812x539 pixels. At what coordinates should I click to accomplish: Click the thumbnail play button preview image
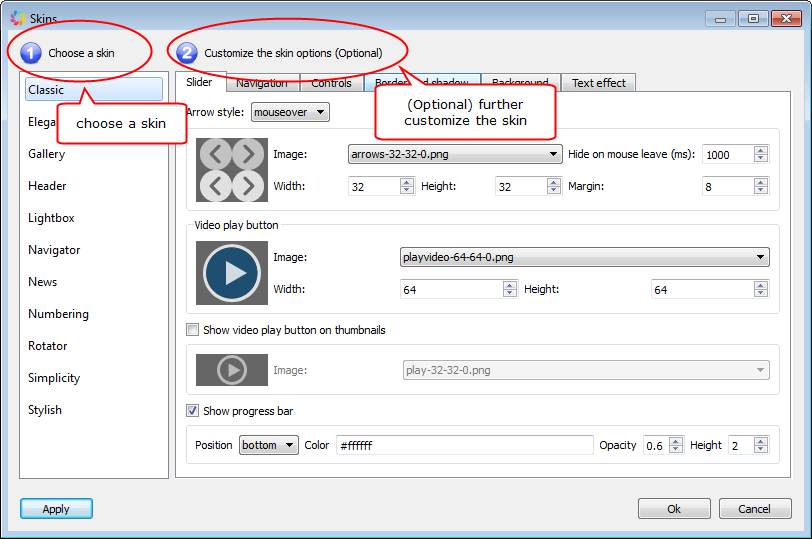tap(231, 370)
